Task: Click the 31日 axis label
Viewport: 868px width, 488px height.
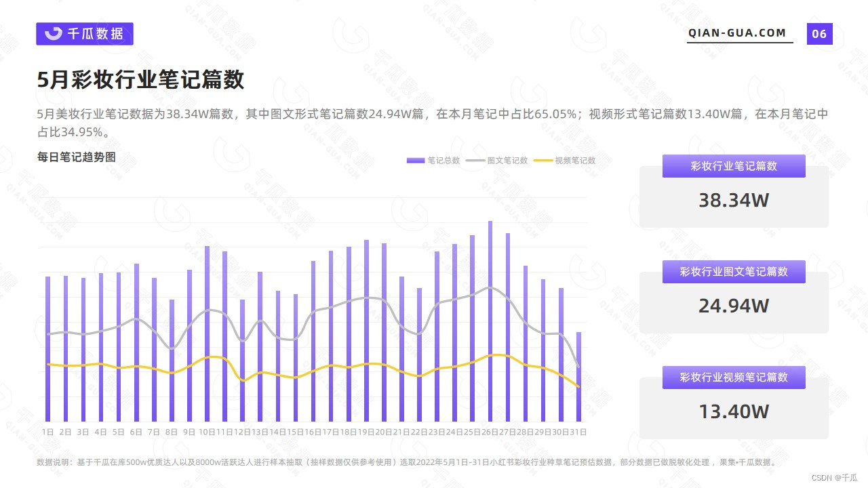Action: point(578,432)
